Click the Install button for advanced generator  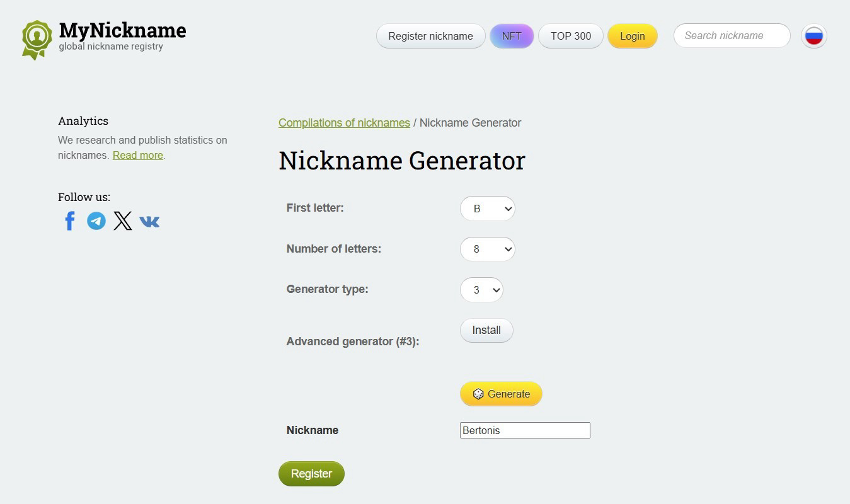pyautogui.click(x=486, y=329)
